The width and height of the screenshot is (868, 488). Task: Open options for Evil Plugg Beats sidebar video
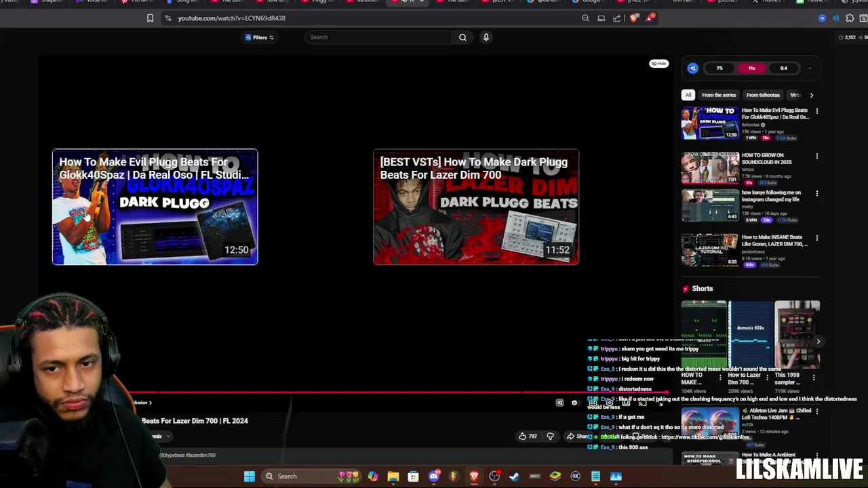pos(816,110)
